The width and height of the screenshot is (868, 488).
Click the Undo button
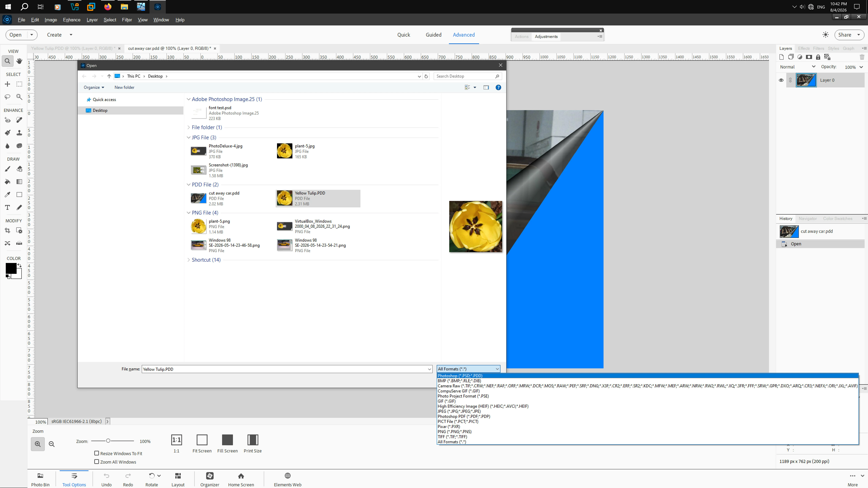coord(106,479)
